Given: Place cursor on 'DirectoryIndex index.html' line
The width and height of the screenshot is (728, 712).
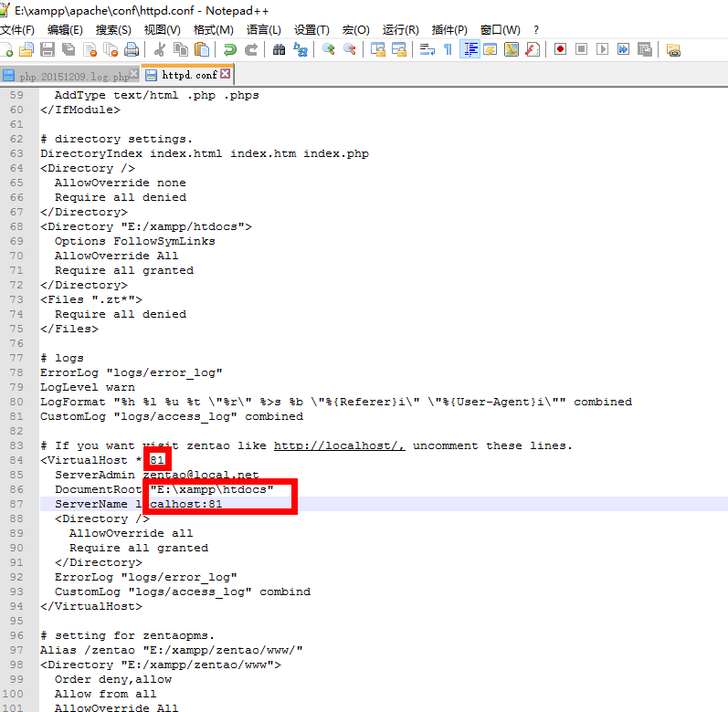Looking at the screenshot, I should (205, 153).
